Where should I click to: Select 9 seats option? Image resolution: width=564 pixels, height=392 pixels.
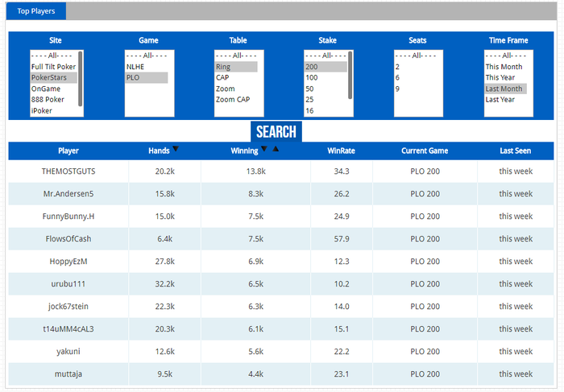416,89
